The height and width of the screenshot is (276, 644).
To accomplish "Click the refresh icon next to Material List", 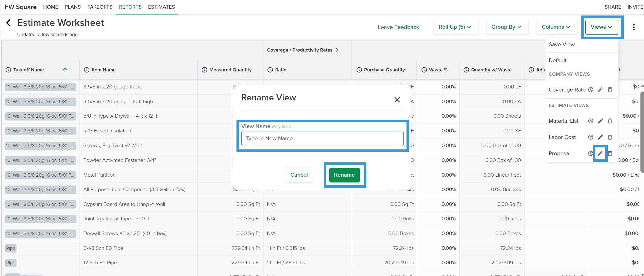I will click(591, 121).
